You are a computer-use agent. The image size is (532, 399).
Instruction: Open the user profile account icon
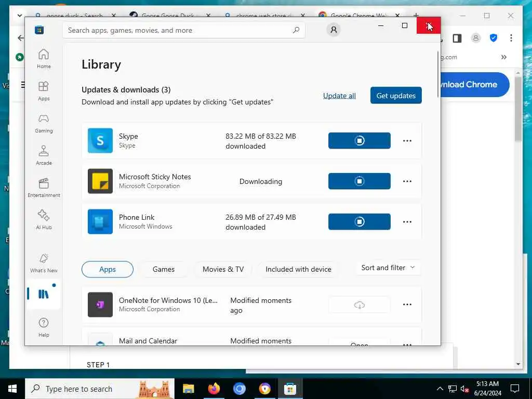[x=334, y=30]
